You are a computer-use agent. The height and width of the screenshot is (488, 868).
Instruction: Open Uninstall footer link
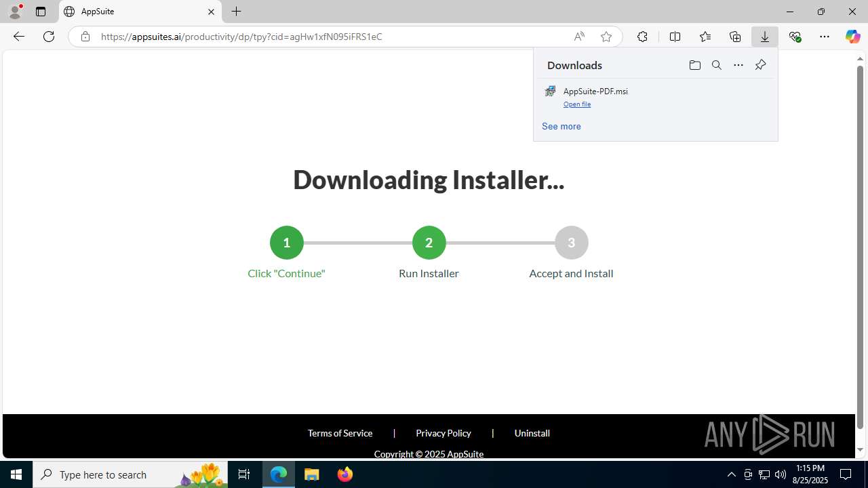[x=532, y=433]
